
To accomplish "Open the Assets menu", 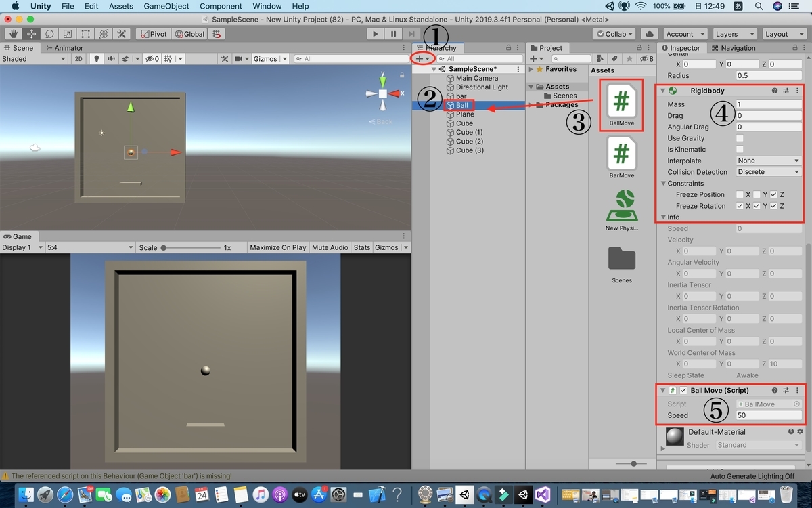I will [121, 6].
